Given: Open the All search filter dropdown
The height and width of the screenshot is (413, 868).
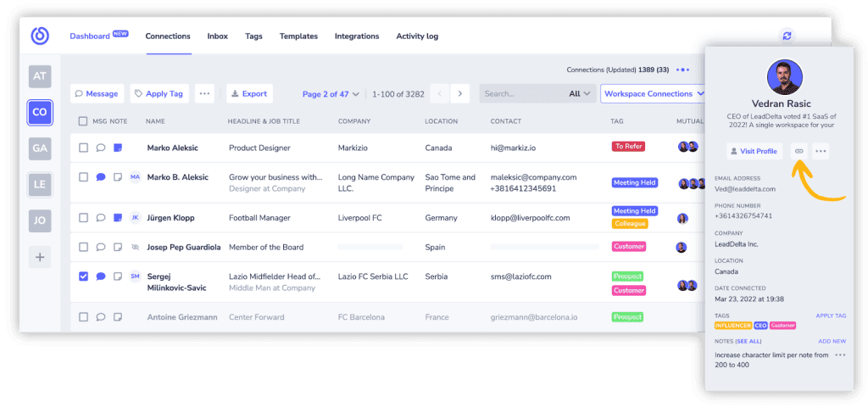Looking at the screenshot, I should (580, 93).
